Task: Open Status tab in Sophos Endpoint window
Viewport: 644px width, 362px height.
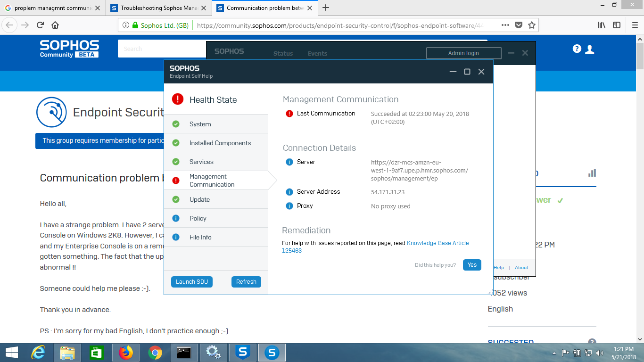Action: pos(283,54)
